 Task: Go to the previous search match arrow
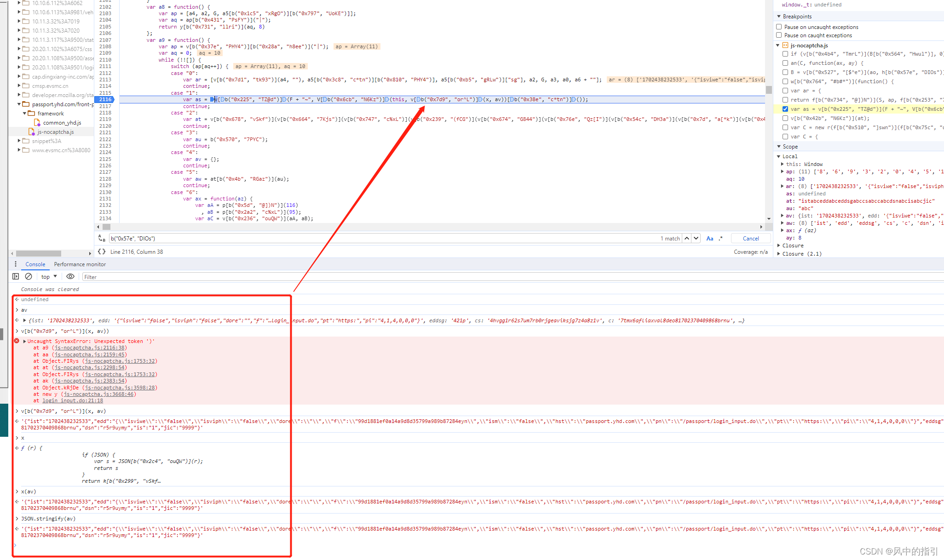687,238
